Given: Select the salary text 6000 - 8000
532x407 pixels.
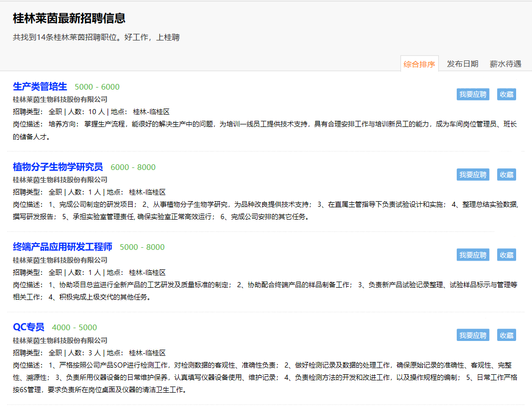Looking at the screenshot, I should click(133, 167).
